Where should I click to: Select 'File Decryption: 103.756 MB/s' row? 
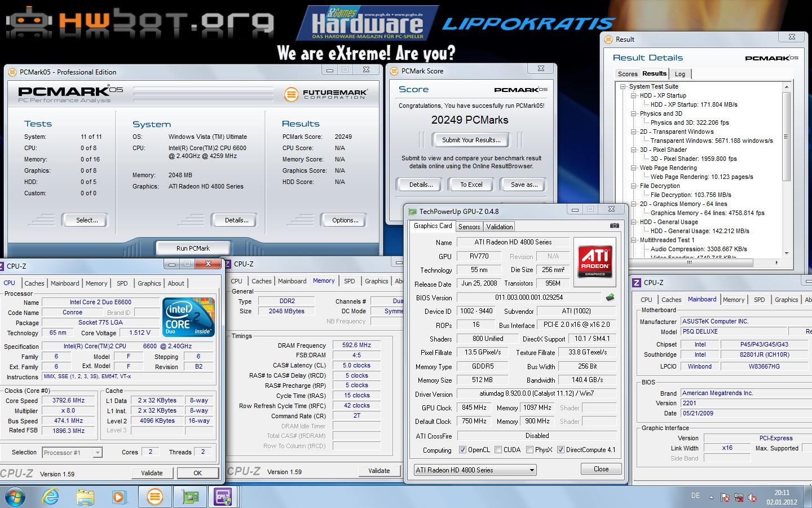(x=691, y=195)
